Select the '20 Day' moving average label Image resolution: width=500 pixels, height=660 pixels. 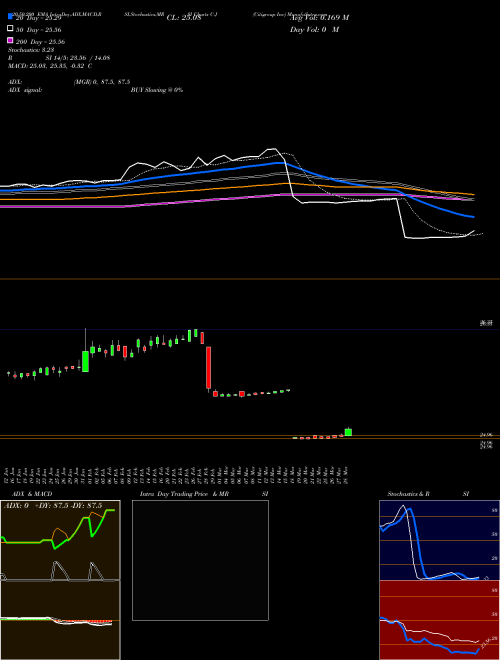pyautogui.click(x=39, y=18)
